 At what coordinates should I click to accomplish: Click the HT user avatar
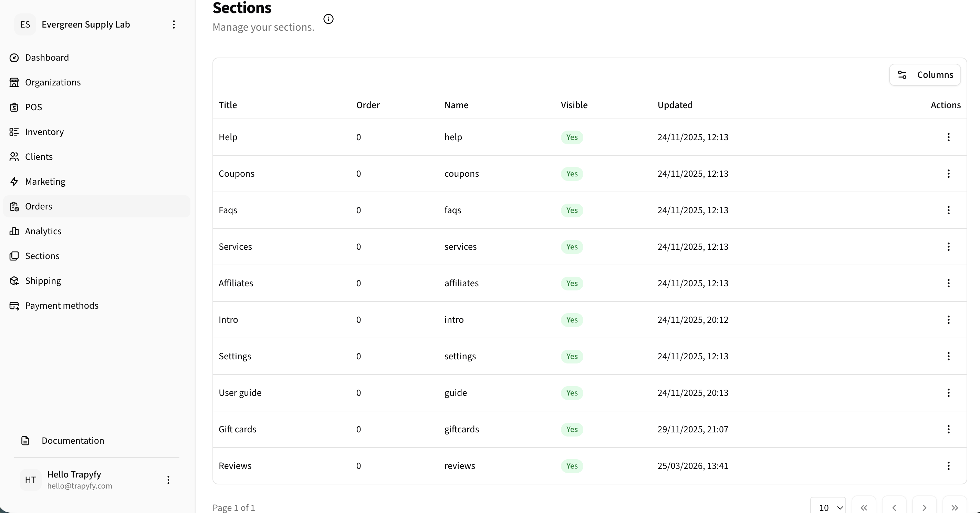coord(30,480)
